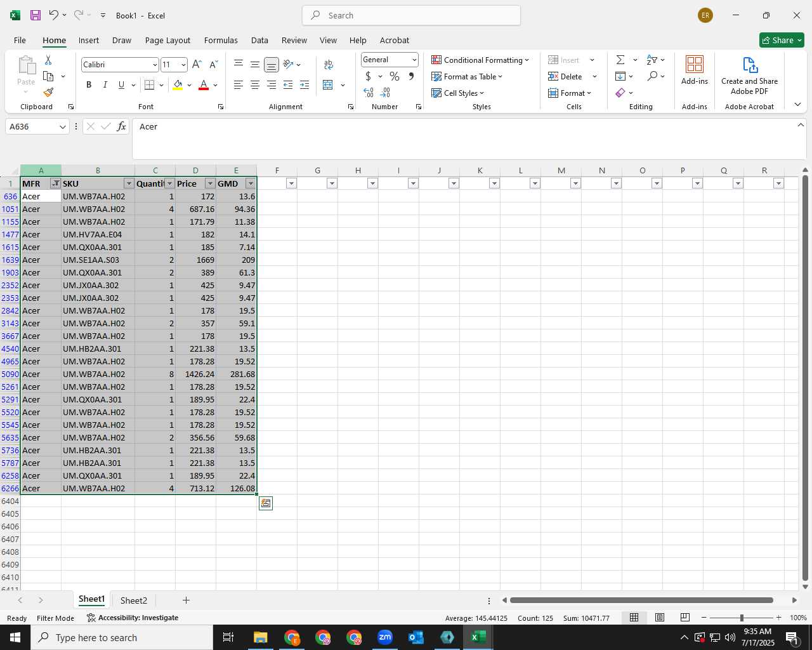Click the Sort & Filter icon

(652, 60)
